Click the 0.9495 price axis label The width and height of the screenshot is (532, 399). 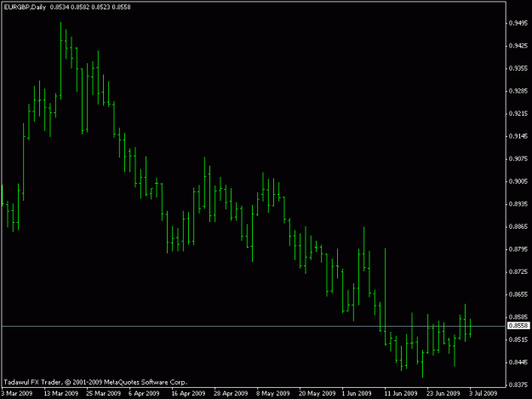click(x=518, y=23)
